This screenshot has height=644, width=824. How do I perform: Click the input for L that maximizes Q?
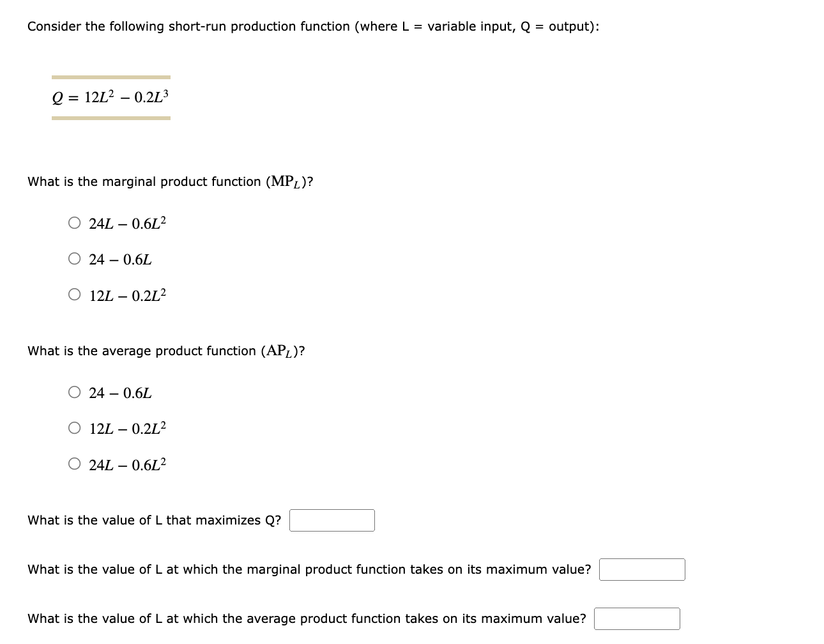click(332, 520)
